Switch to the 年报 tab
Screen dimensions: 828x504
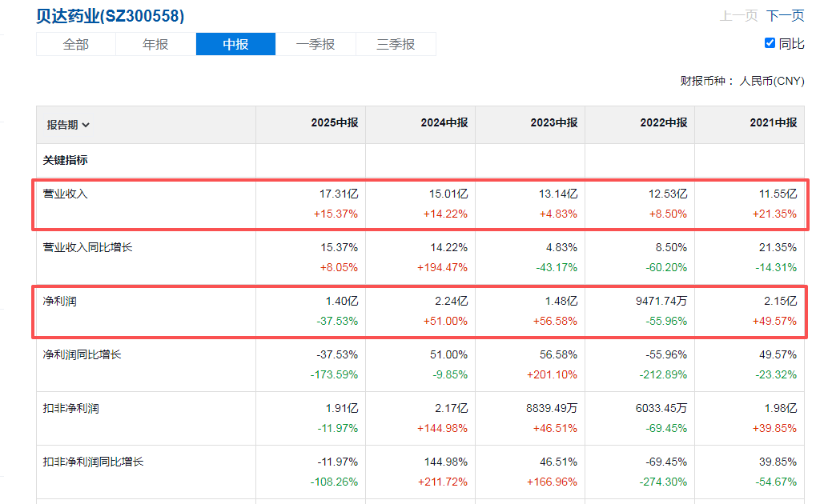coord(155,44)
